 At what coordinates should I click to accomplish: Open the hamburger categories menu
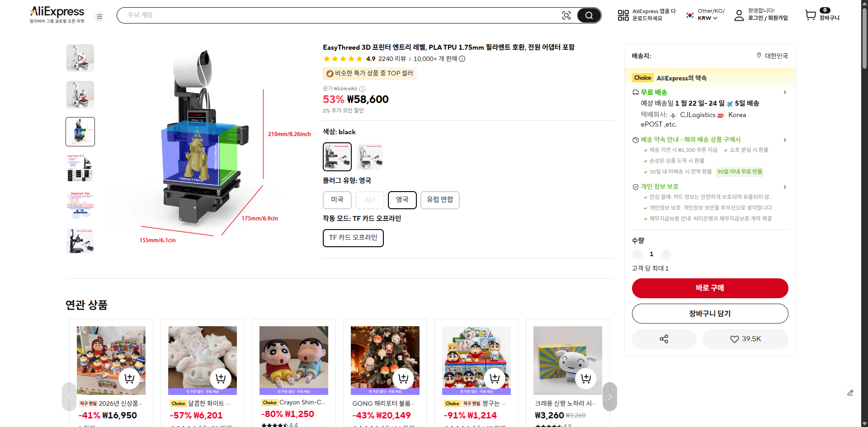99,17
